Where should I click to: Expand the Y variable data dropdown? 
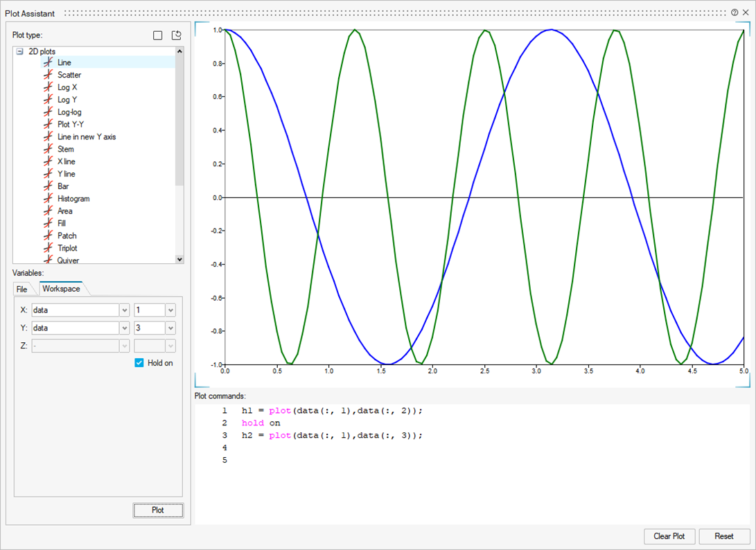point(125,328)
